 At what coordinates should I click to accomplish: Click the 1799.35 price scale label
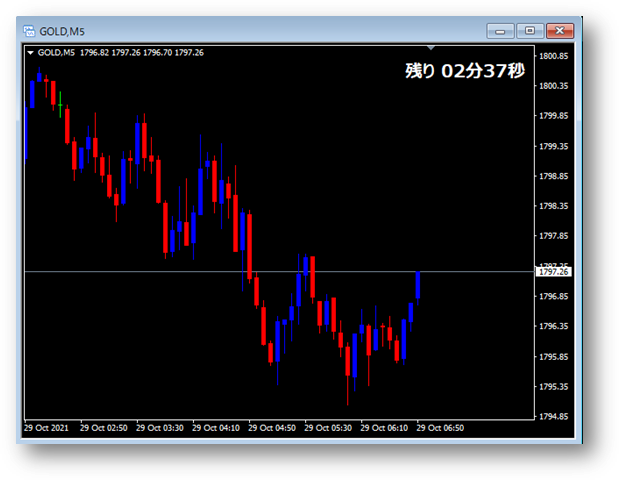[x=553, y=146]
